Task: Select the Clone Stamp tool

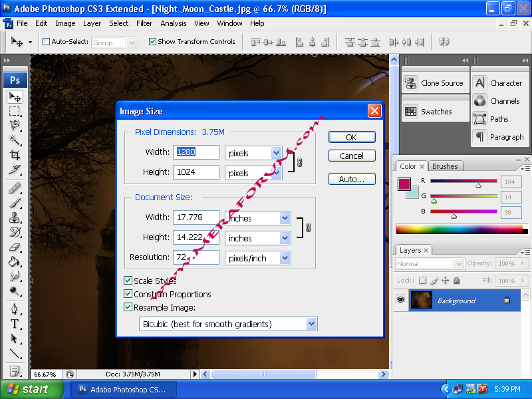Action: pyautogui.click(x=15, y=217)
